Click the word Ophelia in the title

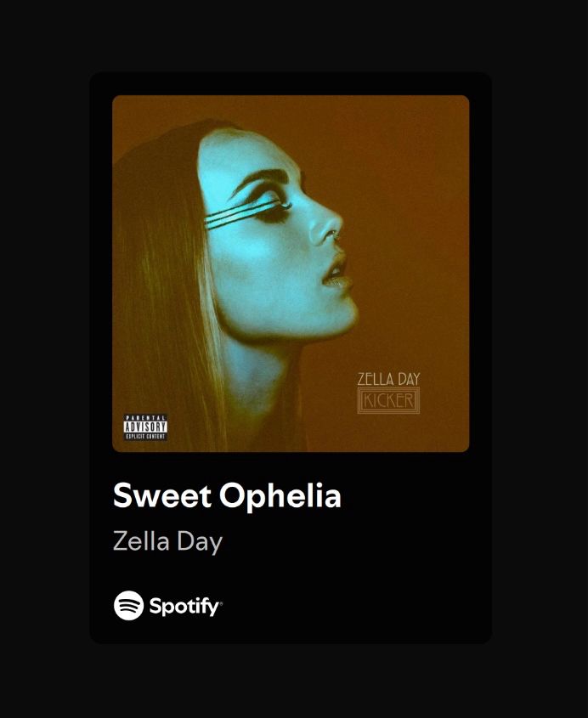coord(280,496)
